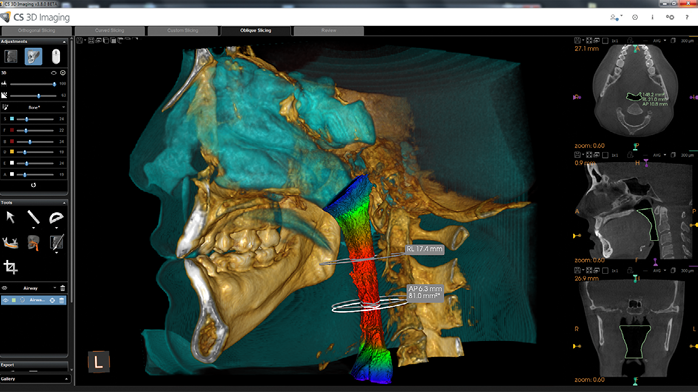Viewport: 698px width, 392px height.
Task: Activate the airway analysis tool
Action: (x=33, y=243)
